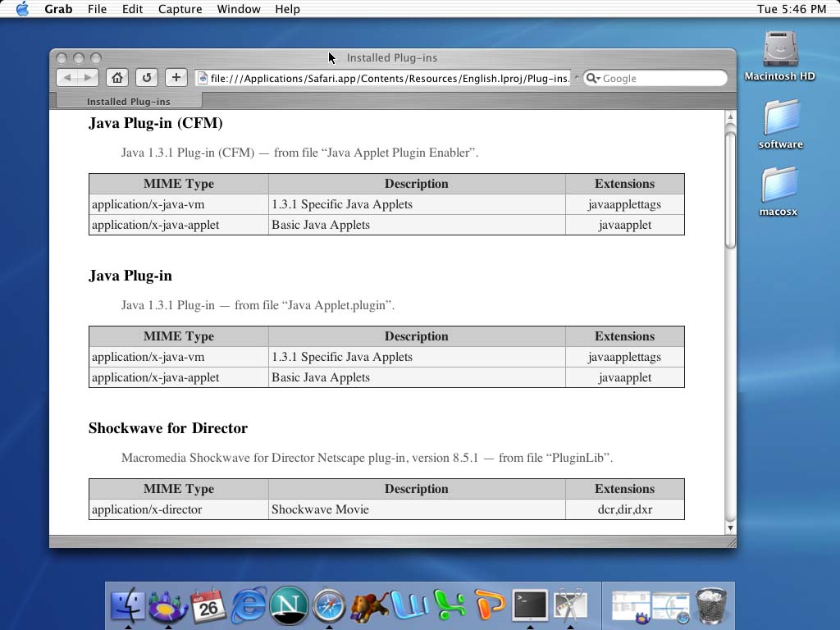
Task: Open Macintosh HD on the desktop
Action: click(x=779, y=55)
